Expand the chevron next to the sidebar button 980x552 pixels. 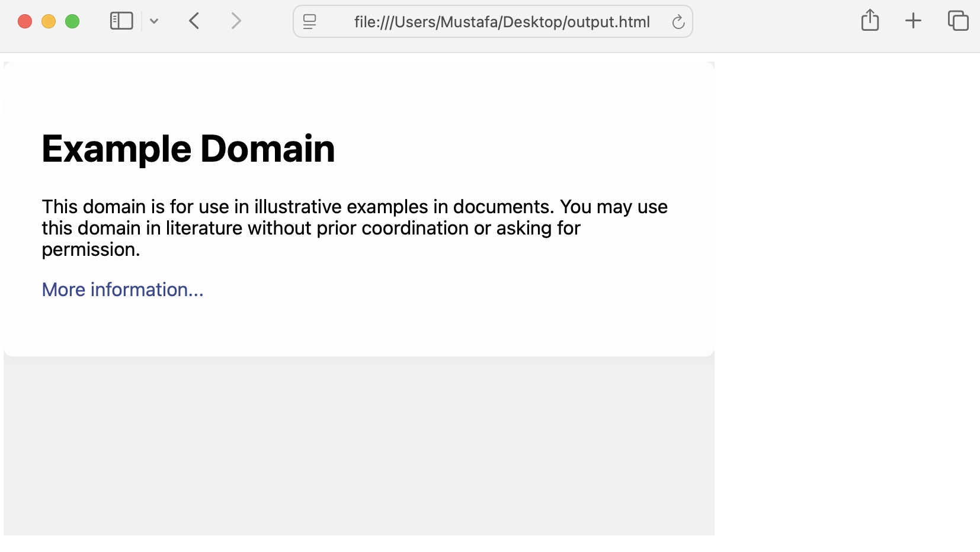(x=154, y=21)
